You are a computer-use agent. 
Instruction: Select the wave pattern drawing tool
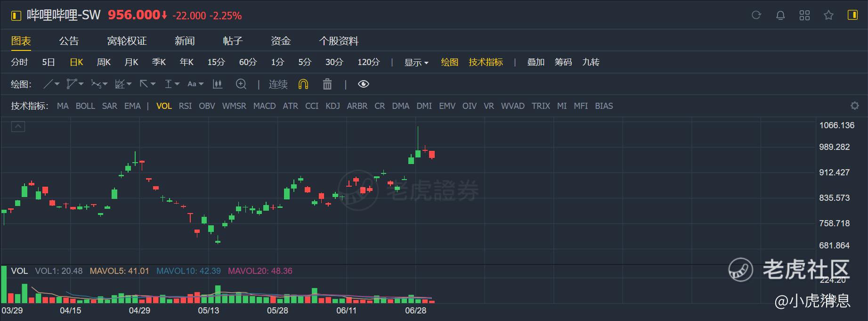tap(96, 84)
